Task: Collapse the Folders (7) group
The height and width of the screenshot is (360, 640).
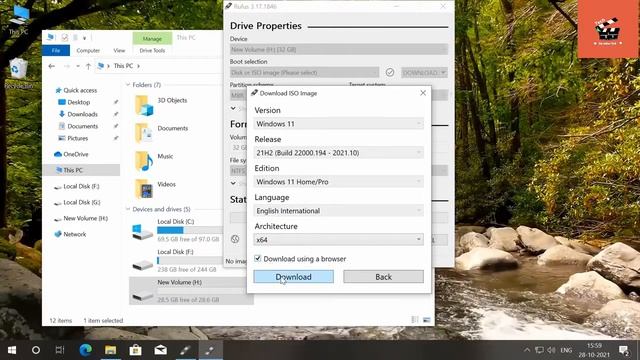Action: coord(128,85)
